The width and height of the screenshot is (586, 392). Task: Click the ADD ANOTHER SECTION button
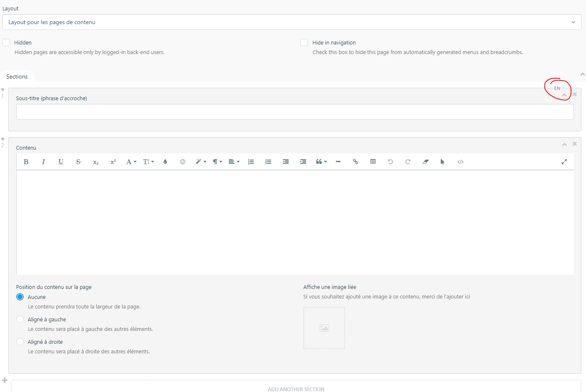(x=296, y=389)
